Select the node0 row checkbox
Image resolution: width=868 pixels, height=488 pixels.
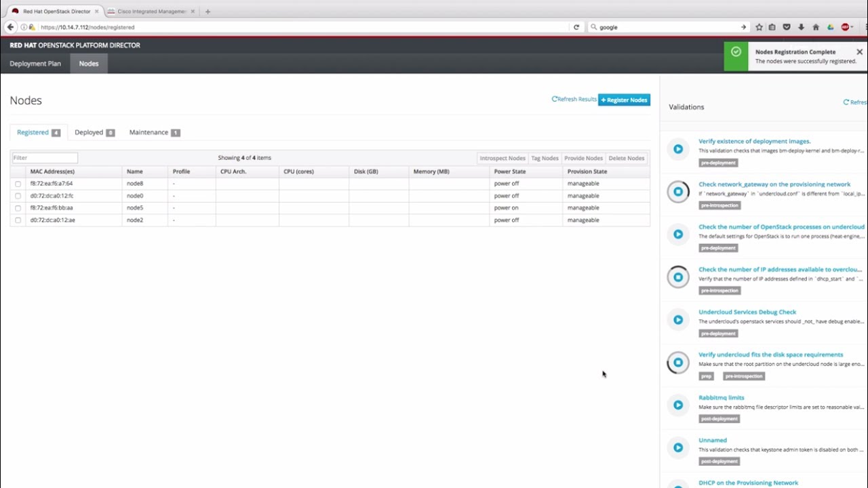click(18, 196)
